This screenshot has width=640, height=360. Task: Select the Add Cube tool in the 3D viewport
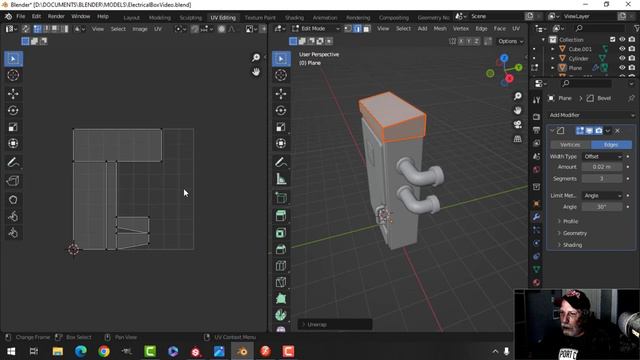[281, 198]
